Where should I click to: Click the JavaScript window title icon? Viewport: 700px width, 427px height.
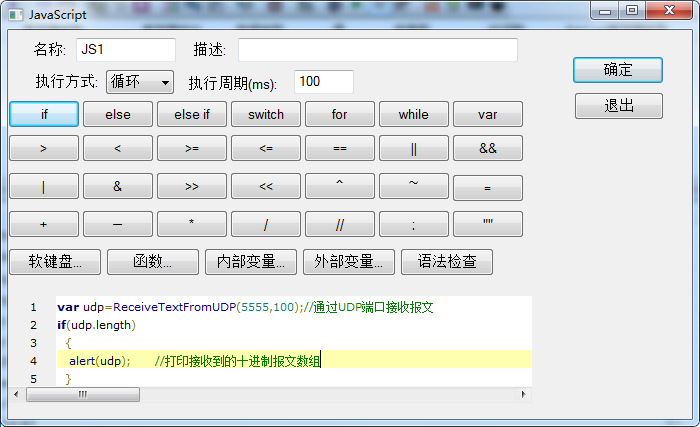pos(16,15)
